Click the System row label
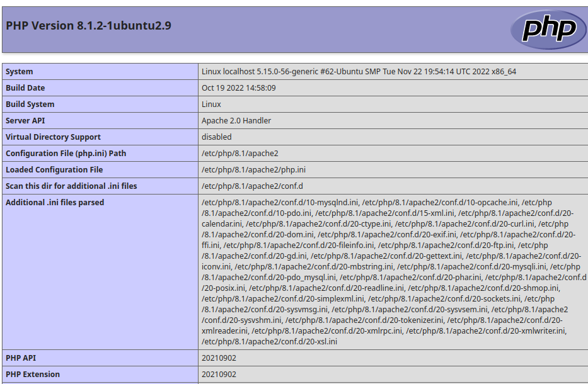The width and height of the screenshot is (588, 384). (x=19, y=72)
